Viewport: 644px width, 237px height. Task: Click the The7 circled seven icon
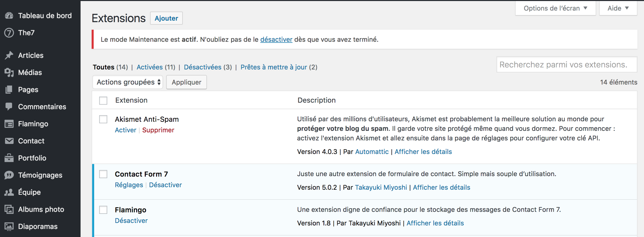(x=9, y=33)
